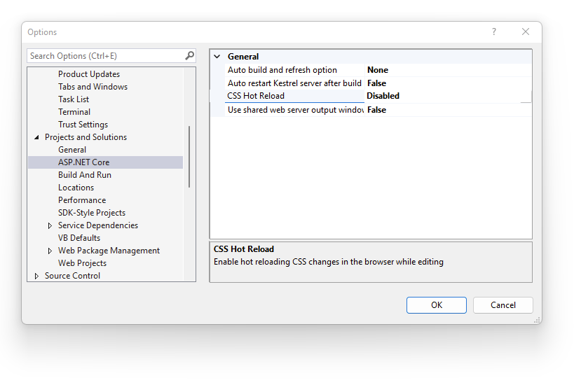574x392 pixels.
Task: Collapse the General property category
Action: point(217,57)
